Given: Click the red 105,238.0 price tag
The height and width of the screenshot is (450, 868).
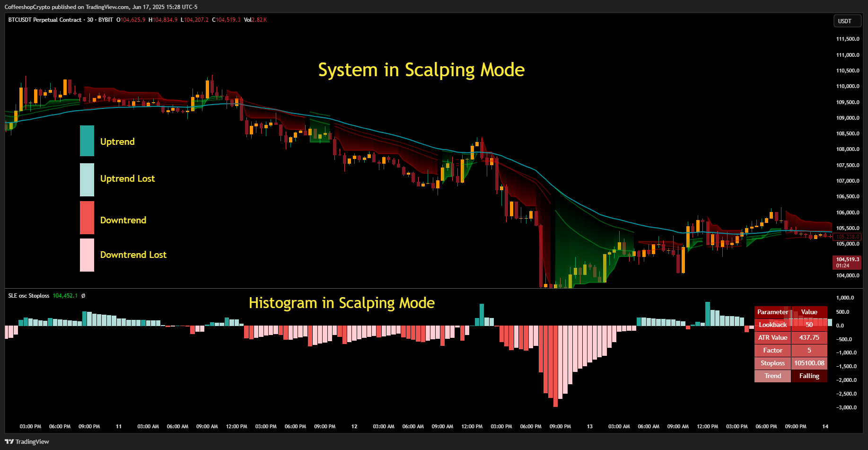Looking at the screenshot, I should pyautogui.click(x=847, y=237).
